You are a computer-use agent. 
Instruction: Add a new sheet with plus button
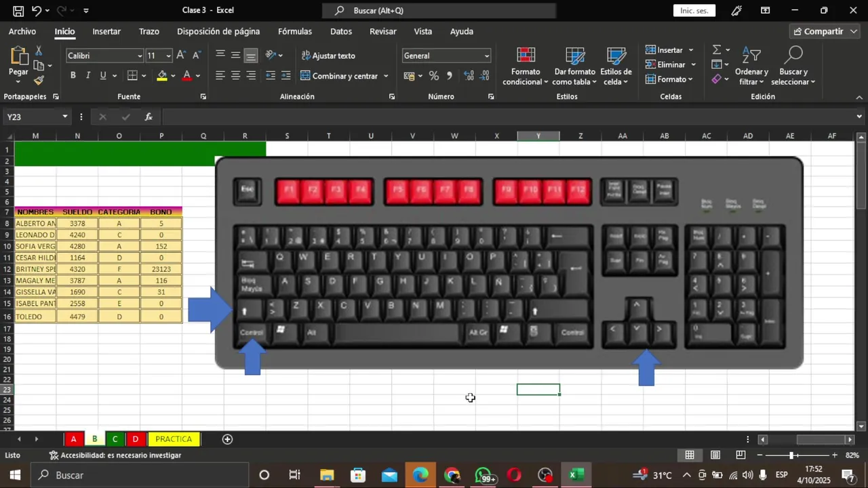tap(228, 439)
